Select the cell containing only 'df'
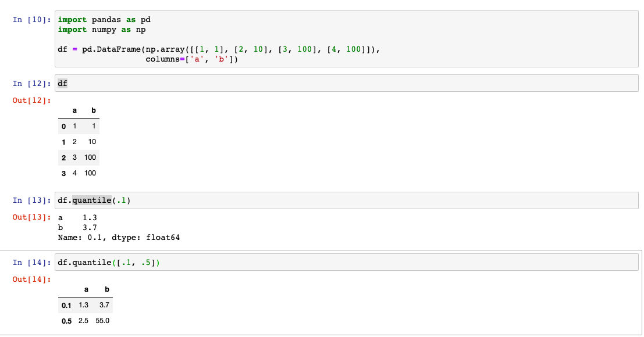The width and height of the screenshot is (644, 337). coord(233,83)
